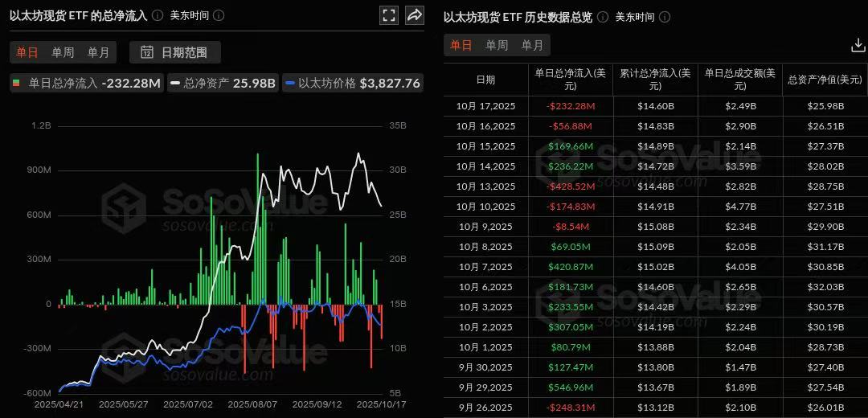868x418 pixels.
Task: Click the 日期 column header
Action: [485, 80]
